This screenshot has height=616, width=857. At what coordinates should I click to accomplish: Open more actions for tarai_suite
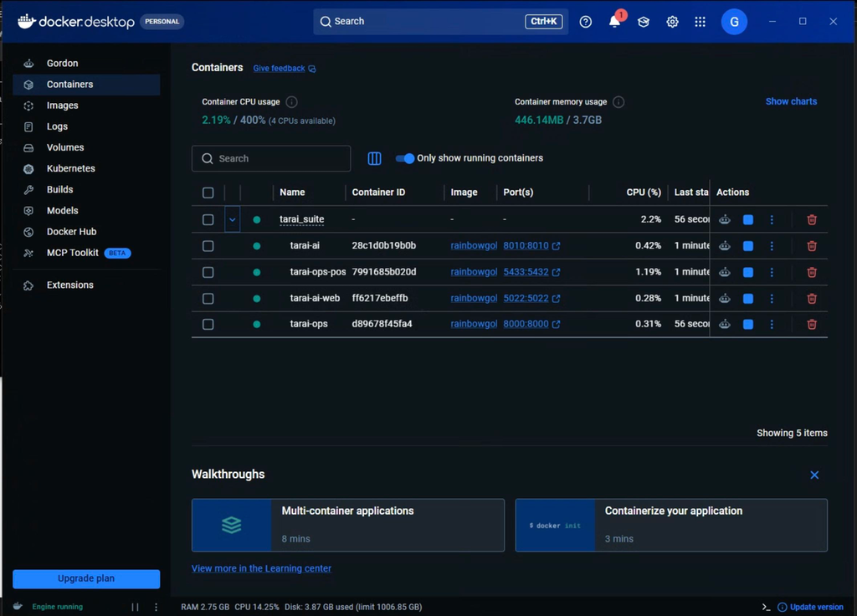tap(772, 220)
